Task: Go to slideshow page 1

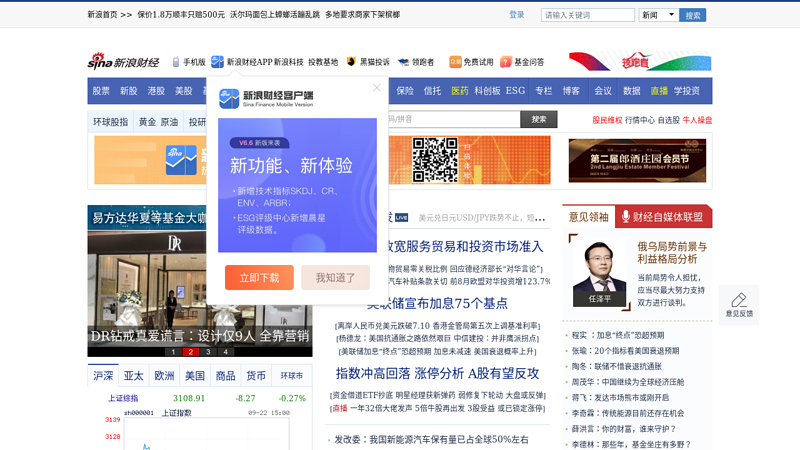Action: 173,352
